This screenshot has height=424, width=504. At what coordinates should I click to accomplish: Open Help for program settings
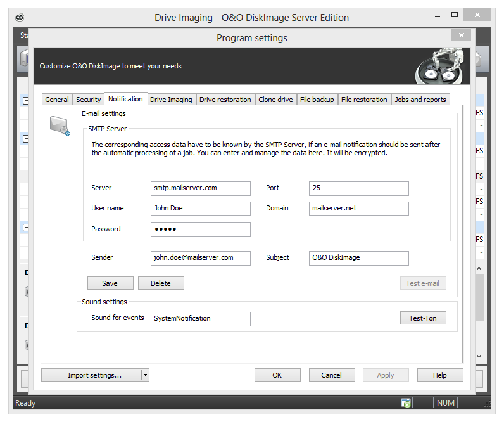click(440, 375)
